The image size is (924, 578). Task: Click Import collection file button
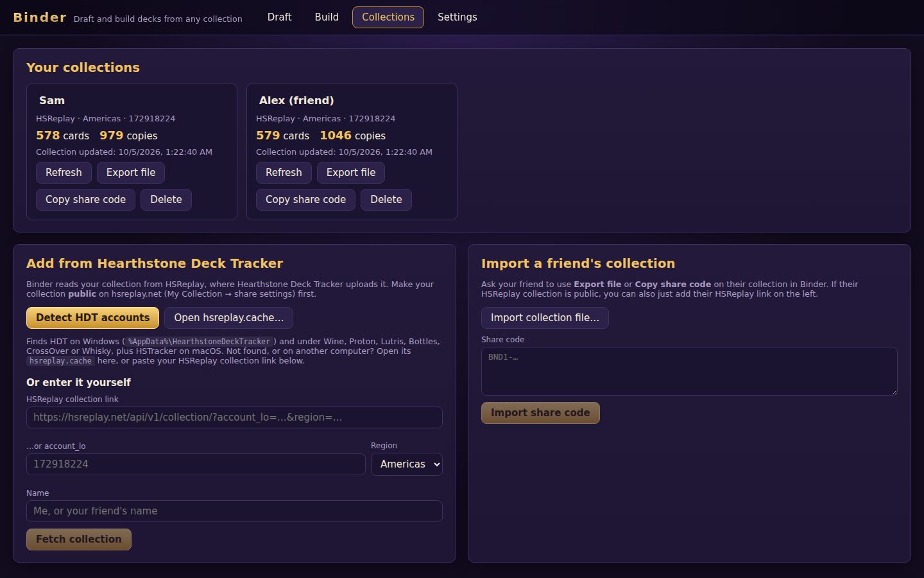(545, 318)
